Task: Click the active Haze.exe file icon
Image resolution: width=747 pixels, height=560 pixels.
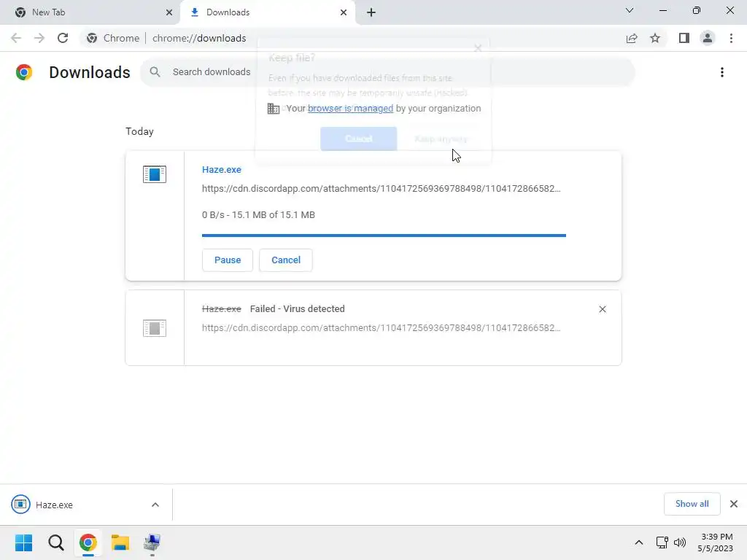Action: pyautogui.click(x=155, y=174)
